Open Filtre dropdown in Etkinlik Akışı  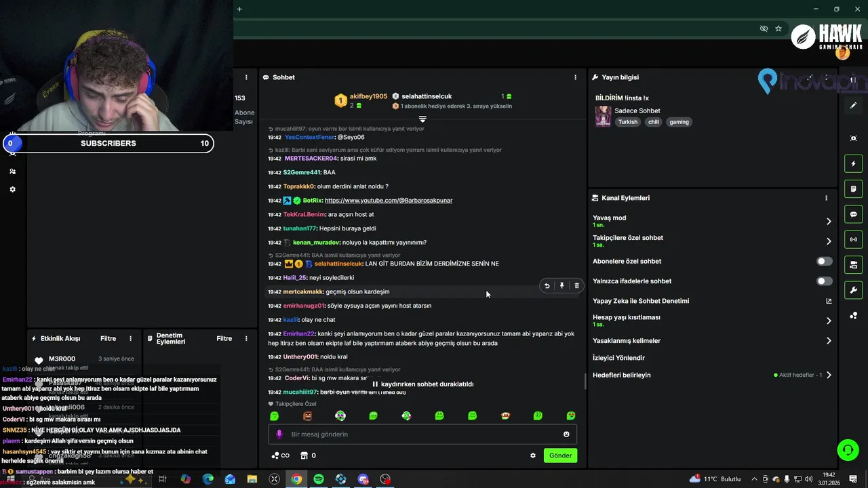click(x=108, y=338)
